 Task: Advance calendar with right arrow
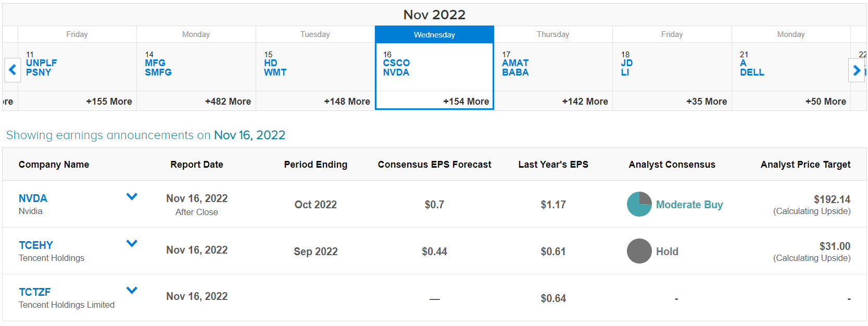point(856,69)
